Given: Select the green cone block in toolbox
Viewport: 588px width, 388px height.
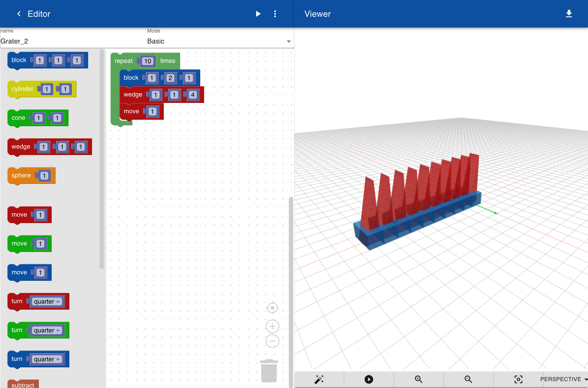Looking at the screenshot, I should (18, 118).
